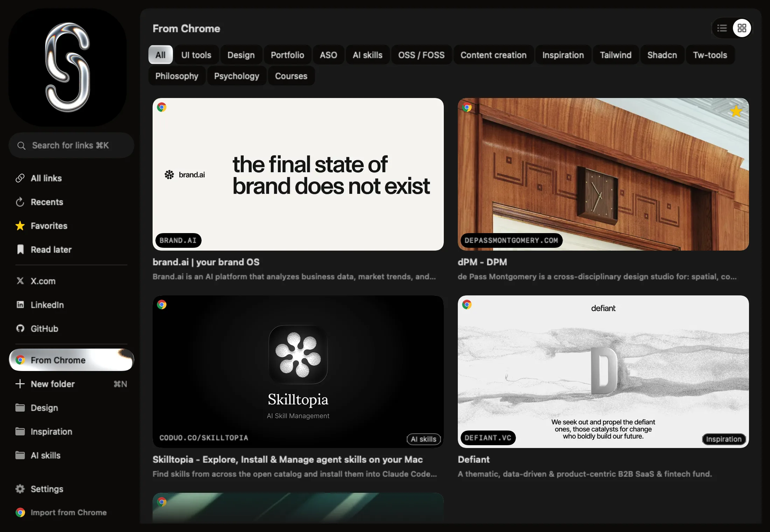Open X.com in the sidebar
Image resolution: width=770 pixels, height=532 pixels.
coord(71,281)
